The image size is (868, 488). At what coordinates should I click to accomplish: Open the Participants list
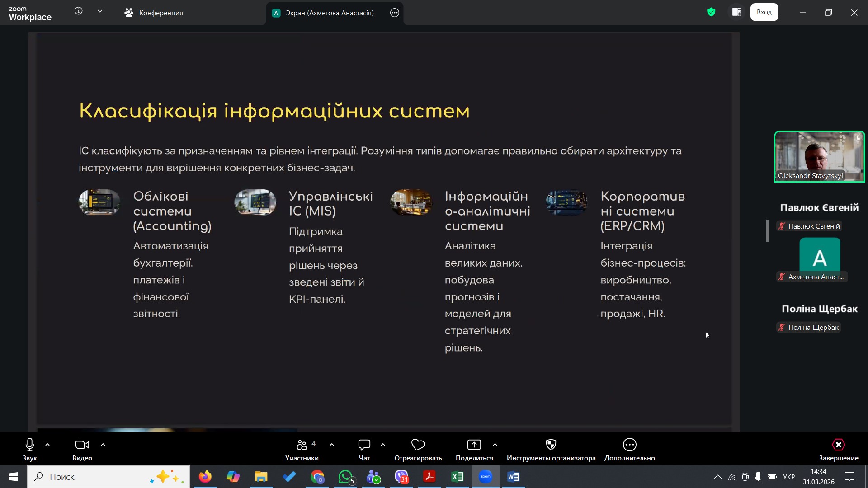[302, 450]
